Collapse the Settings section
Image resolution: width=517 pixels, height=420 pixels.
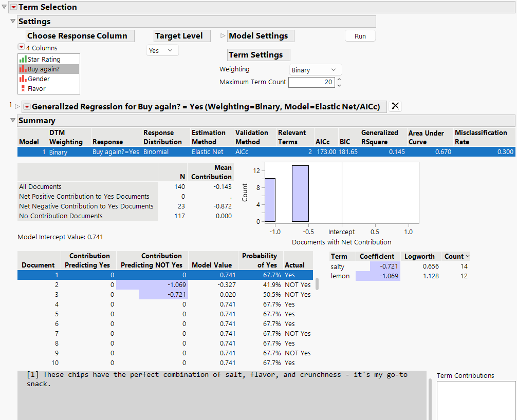13,22
